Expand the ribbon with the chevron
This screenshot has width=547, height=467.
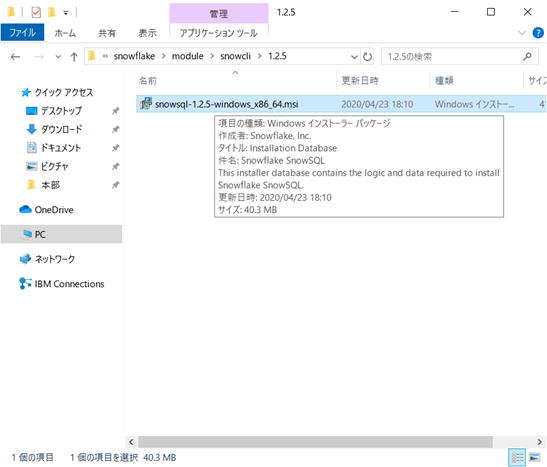coord(522,33)
